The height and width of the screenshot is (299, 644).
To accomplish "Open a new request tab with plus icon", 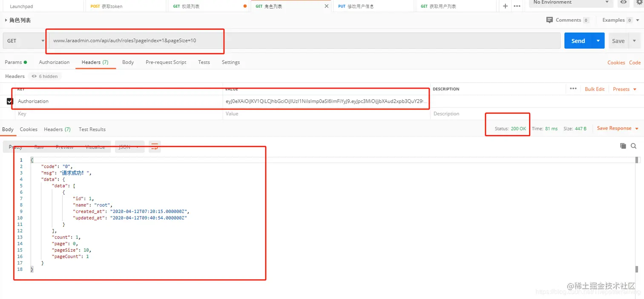I will (x=506, y=6).
